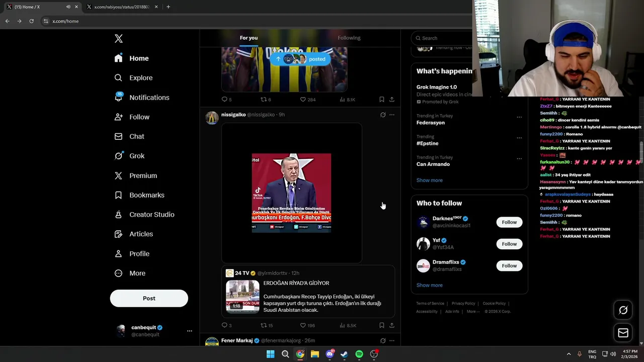Repost the post with 15 reposts
644x362 pixels.
(x=267, y=325)
